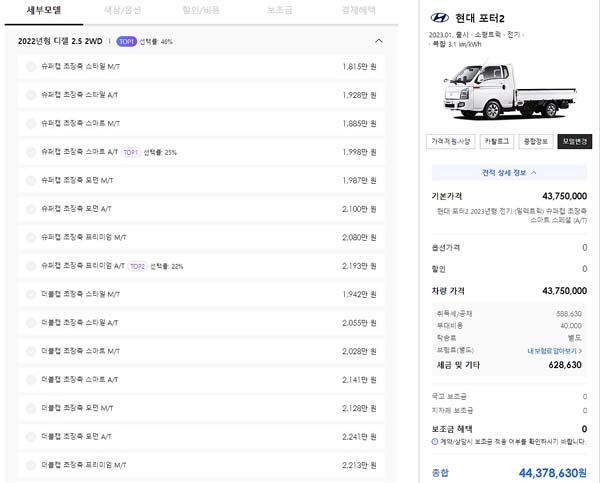Click the 1,815만 원 price
This screenshot has height=483, width=600.
tap(359, 67)
